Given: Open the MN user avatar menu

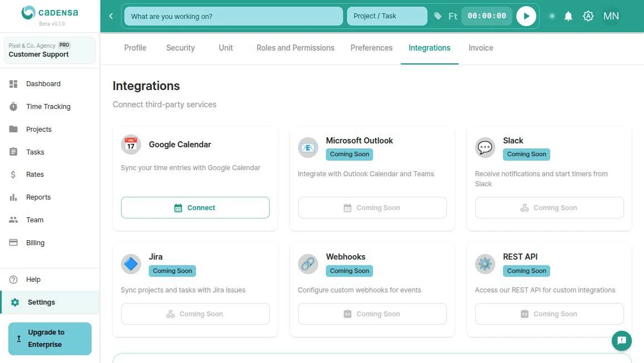Looking at the screenshot, I should pos(611,16).
